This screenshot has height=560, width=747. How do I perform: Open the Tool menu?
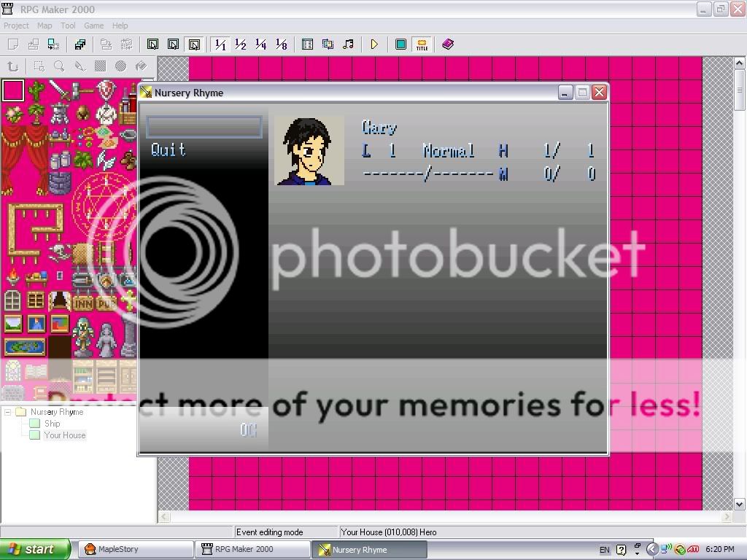[68, 26]
